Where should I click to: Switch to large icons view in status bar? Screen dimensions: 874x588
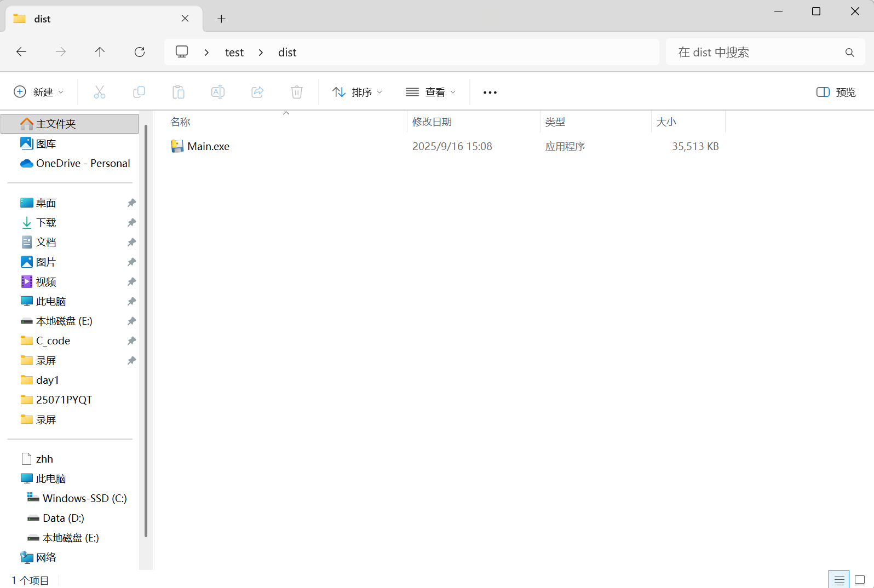coord(860,580)
